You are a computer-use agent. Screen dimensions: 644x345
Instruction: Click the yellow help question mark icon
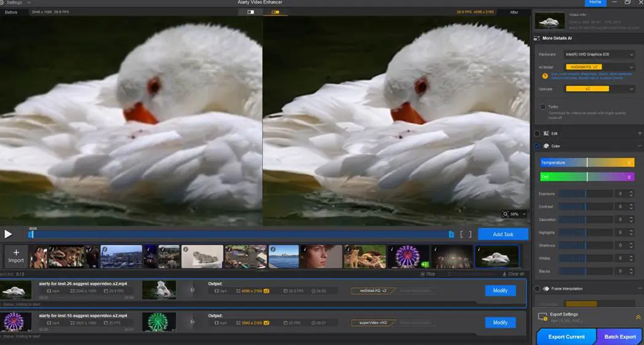[544, 76]
